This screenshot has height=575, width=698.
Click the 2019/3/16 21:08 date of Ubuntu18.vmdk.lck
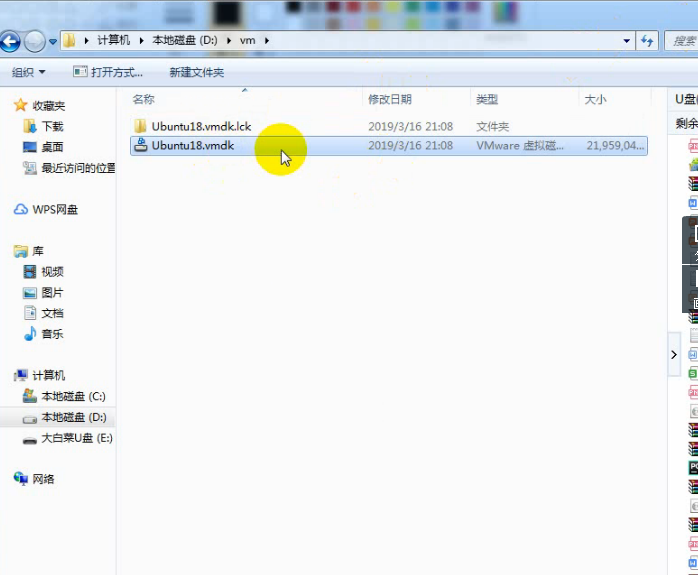click(x=410, y=126)
